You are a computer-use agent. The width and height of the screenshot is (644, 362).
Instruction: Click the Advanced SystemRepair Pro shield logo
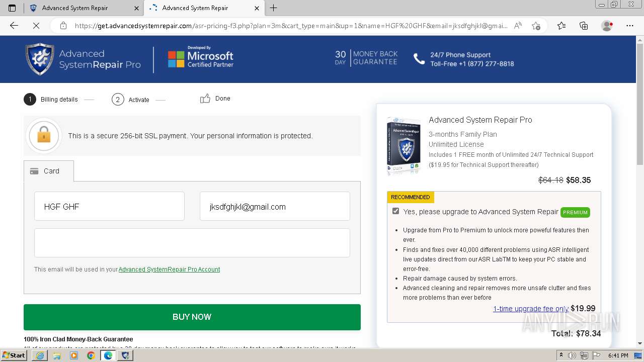pos(40,59)
